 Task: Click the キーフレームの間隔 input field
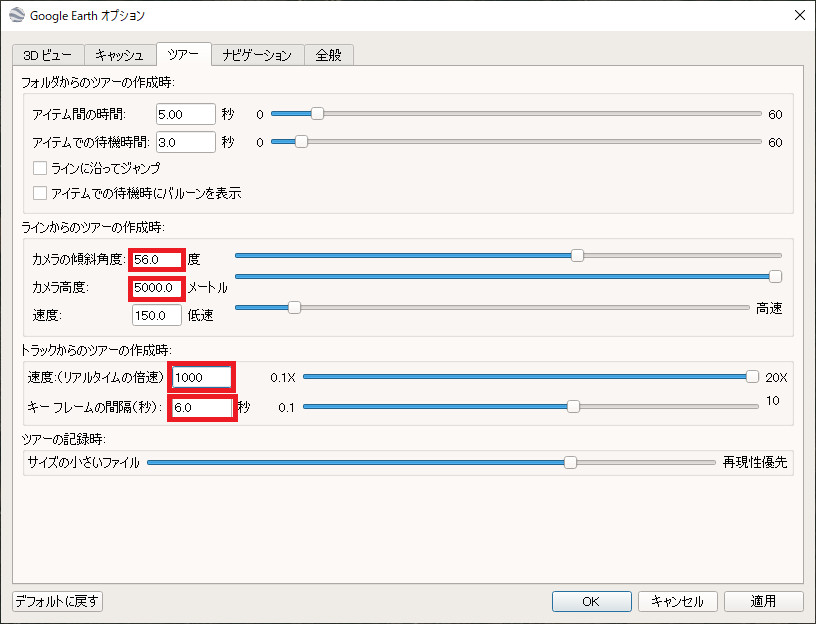pos(202,407)
